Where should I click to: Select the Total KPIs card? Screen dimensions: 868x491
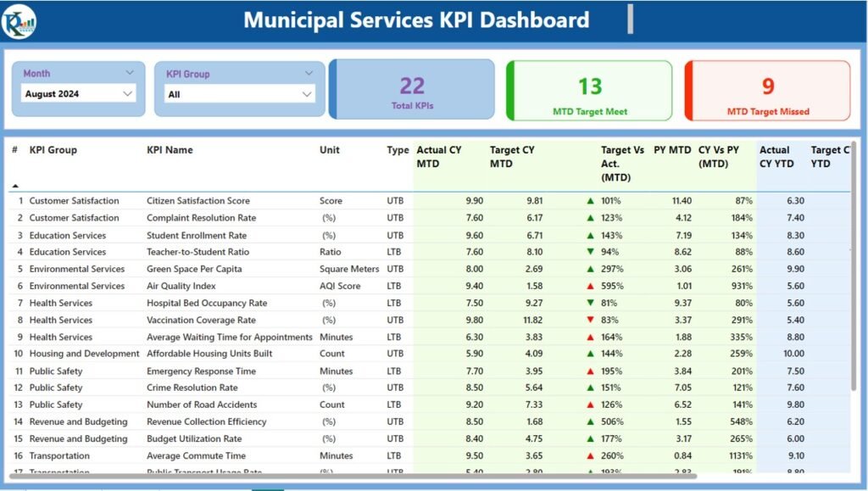pos(413,88)
